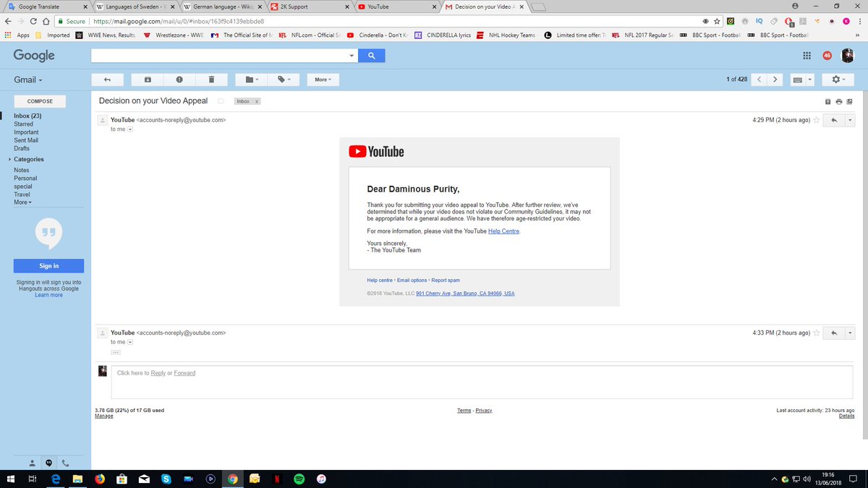Open Spotify from the taskbar
Viewport: 868px width, 488px height.
click(299, 479)
